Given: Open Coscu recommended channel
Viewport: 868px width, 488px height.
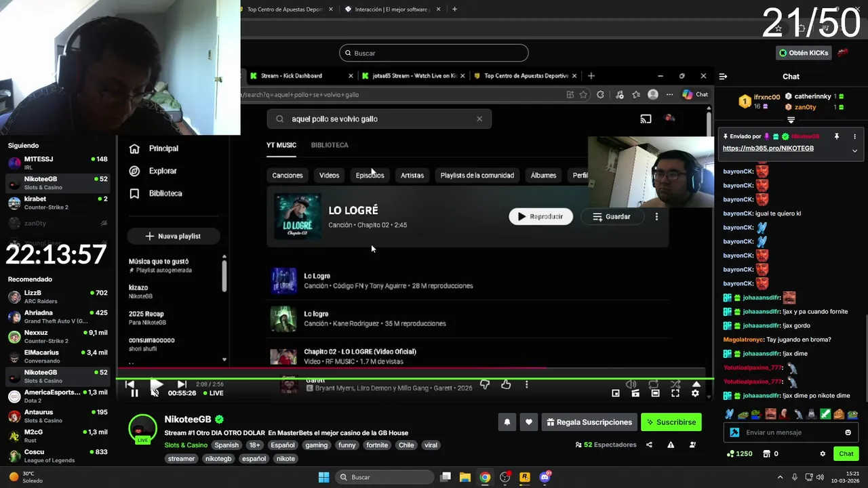Looking at the screenshot, I should pos(58,455).
